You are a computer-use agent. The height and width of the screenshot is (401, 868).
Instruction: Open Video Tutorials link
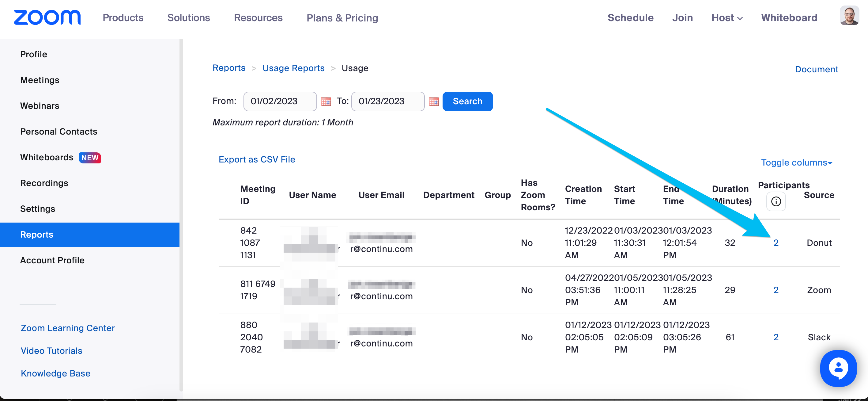tap(51, 351)
